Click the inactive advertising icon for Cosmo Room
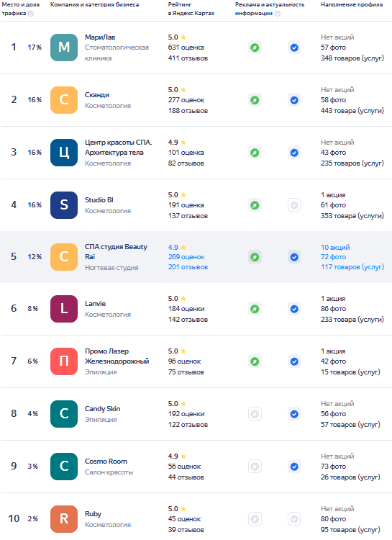Viewport: 392px width, 540px height. 255,467
